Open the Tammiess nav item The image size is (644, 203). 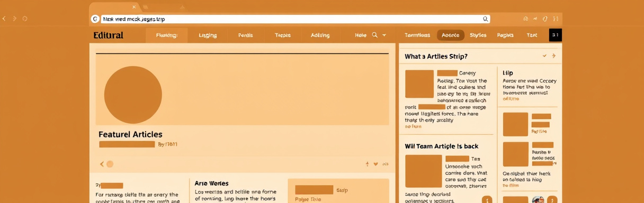pos(417,35)
